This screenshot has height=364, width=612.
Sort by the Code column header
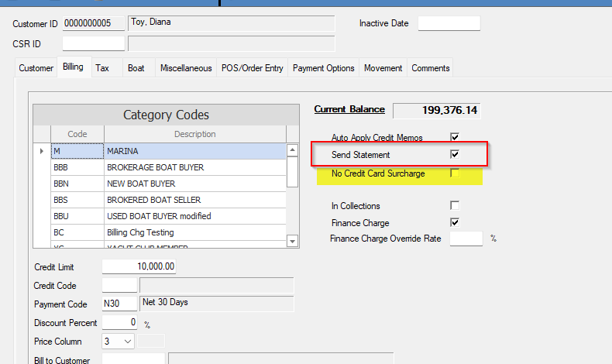pyautogui.click(x=77, y=134)
